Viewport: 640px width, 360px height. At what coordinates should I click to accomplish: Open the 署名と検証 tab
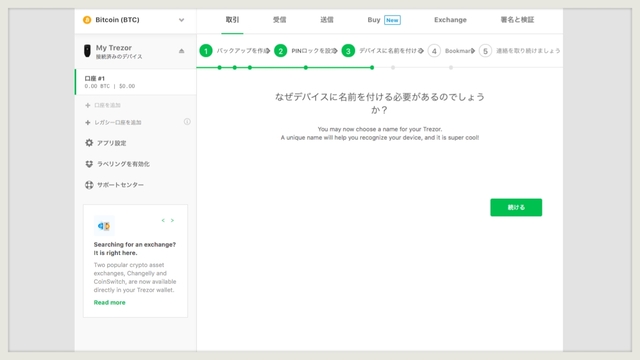point(517,20)
